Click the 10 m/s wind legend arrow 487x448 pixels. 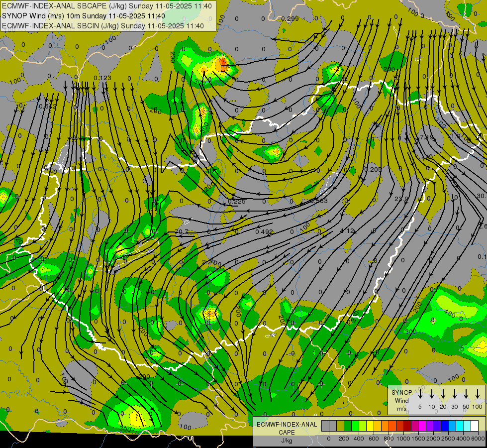[431, 393]
